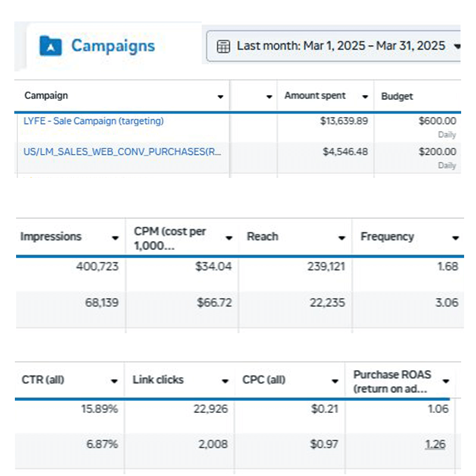Screen dimensions: 476x476
Task: Click the $13,639.89 amount spent cell
Action: coord(345,121)
